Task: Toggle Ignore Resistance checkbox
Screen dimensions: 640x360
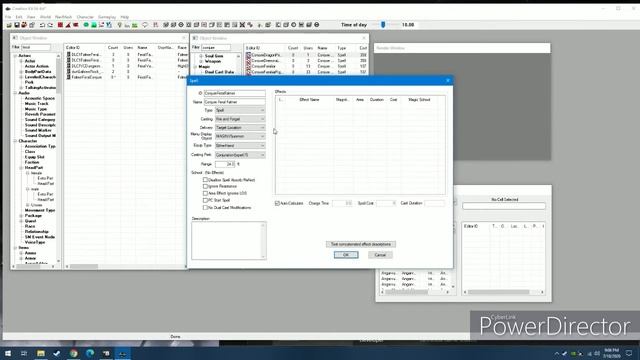Action: click(x=205, y=186)
